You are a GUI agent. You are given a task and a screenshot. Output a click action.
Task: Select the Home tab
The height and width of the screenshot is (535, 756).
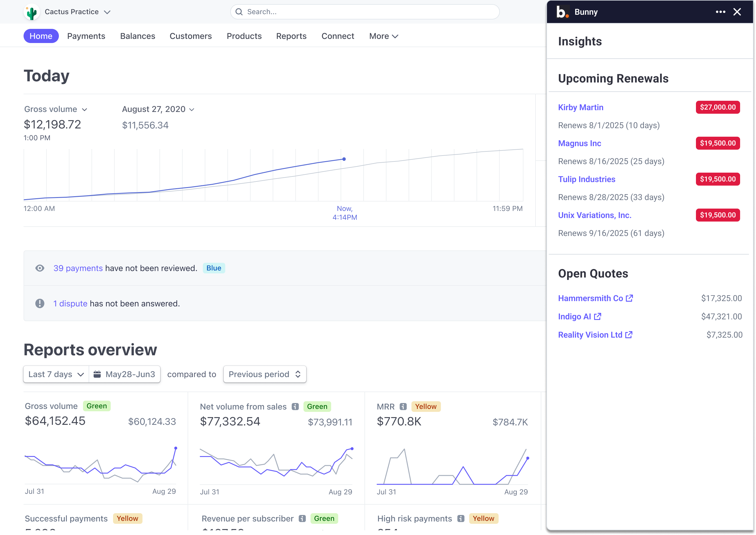[x=41, y=36]
